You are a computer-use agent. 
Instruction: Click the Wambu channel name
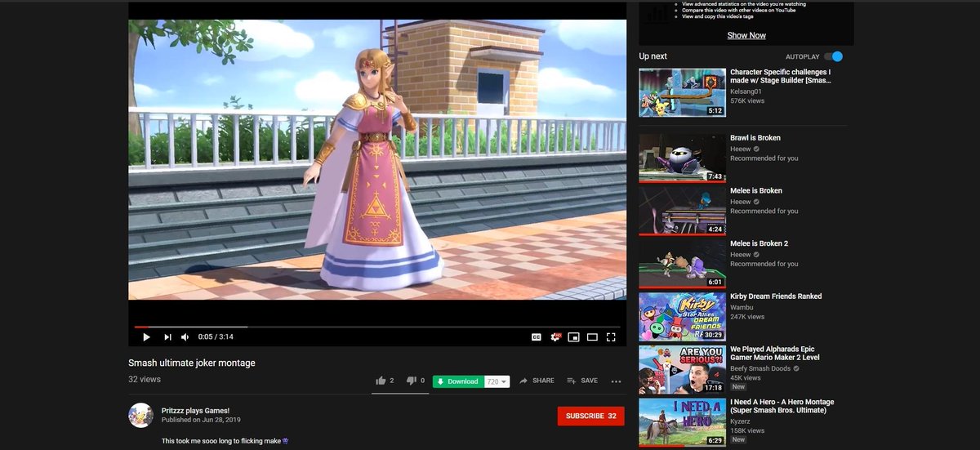742,307
